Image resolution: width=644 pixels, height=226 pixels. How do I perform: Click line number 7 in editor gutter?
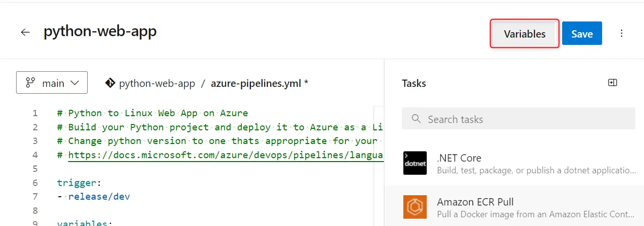tap(35, 197)
